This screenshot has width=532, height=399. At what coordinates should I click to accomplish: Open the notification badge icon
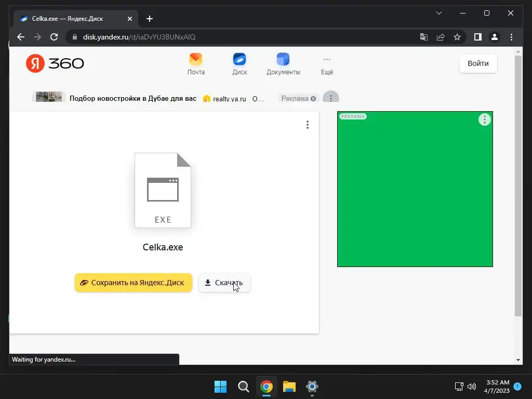tap(517, 386)
